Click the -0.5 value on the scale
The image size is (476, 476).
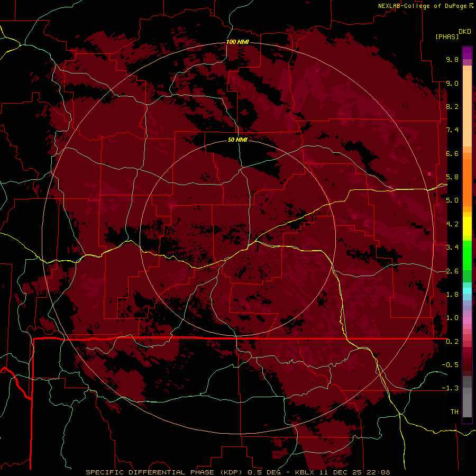coord(450,365)
